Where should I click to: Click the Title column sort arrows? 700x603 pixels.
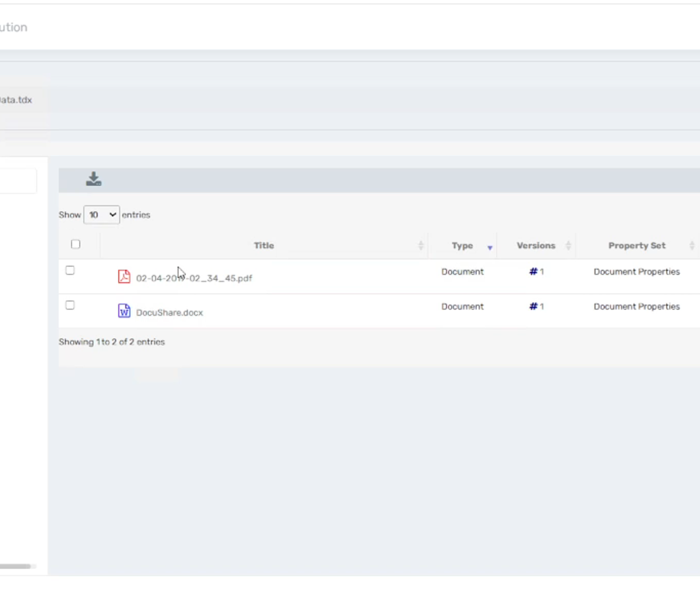pos(421,245)
